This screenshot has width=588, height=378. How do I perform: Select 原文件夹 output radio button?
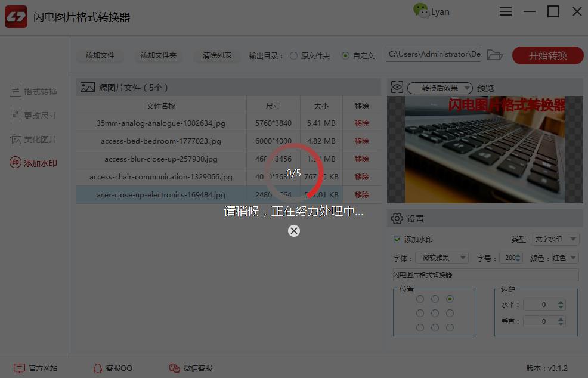293,56
